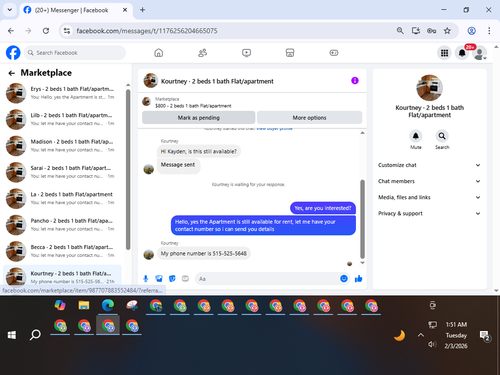Go to Facebook Home feed icon
500x375 pixels.
click(x=159, y=53)
